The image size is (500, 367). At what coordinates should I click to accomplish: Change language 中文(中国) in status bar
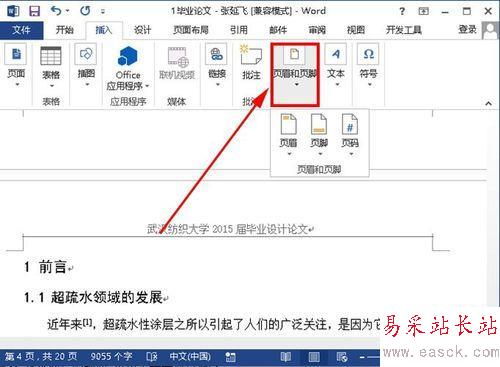[x=190, y=356]
